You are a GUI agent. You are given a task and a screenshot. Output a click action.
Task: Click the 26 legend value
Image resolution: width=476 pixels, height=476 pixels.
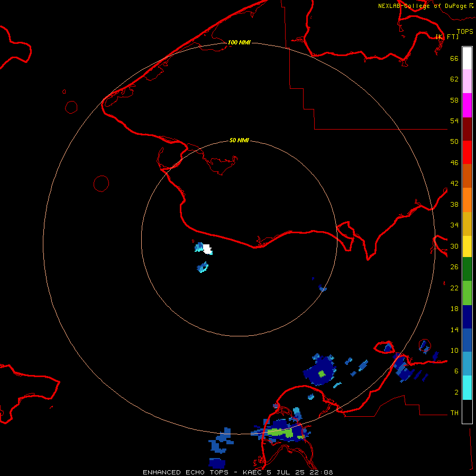pos(454,267)
